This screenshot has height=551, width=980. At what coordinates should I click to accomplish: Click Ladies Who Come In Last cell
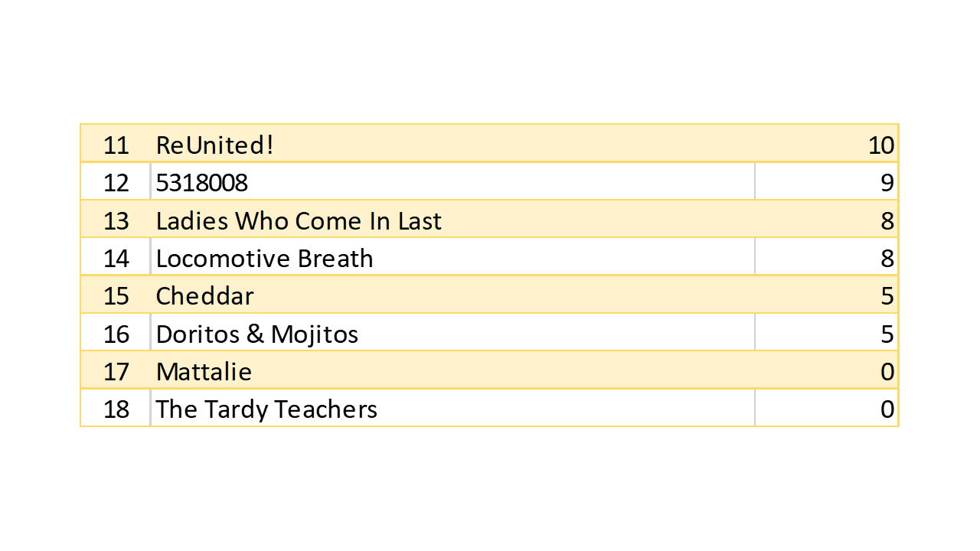coord(299,220)
